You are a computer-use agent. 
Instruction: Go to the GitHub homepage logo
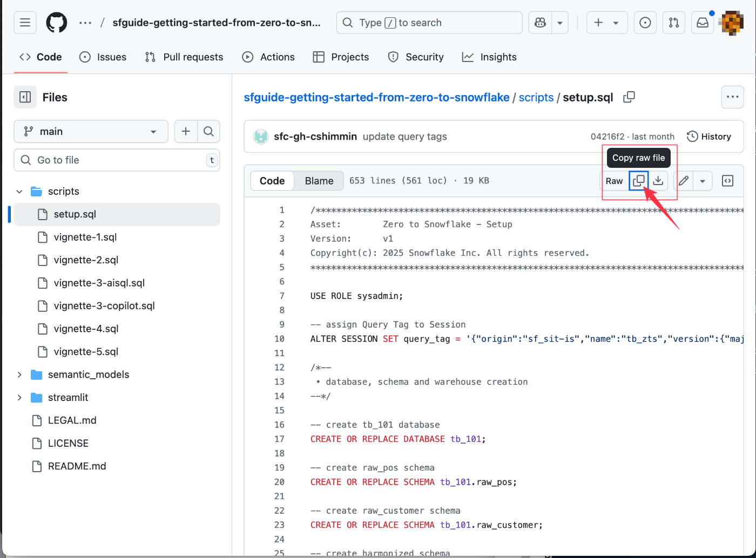(x=57, y=23)
